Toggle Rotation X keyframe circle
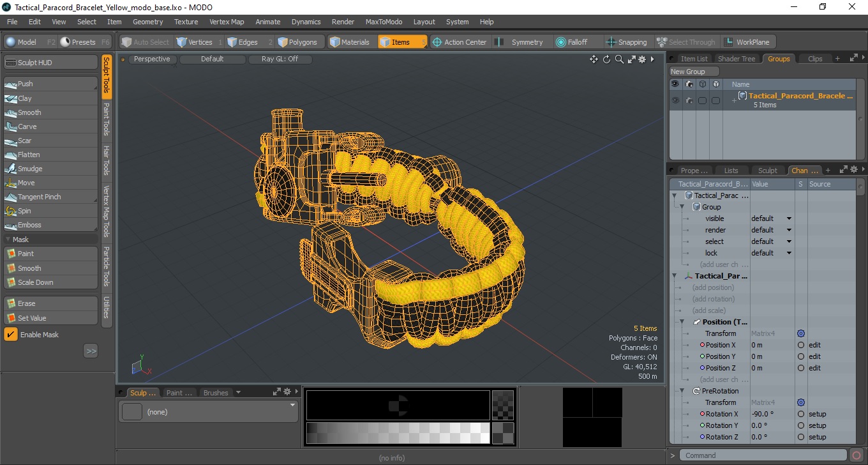Viewport: 868px width, 465px height. (x=801, y=414)
